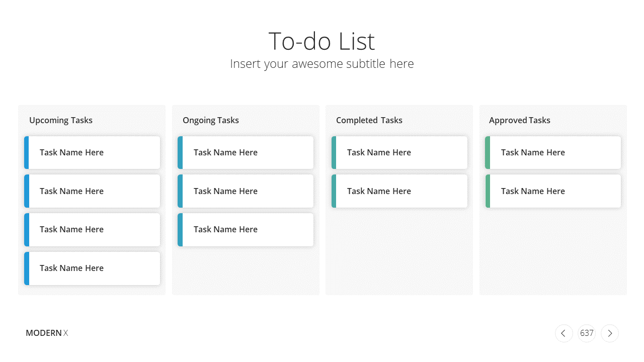Viewport: 644px width, 362px height.
Task: Click third task card under Upcoming Tasks
Action: 92,229
